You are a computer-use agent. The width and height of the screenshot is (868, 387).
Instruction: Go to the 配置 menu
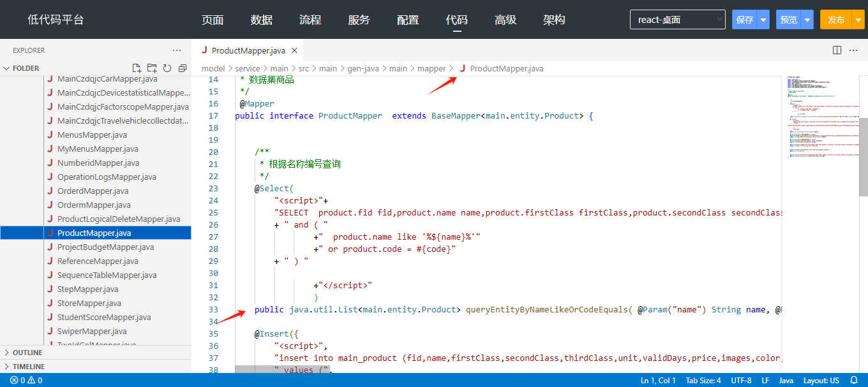(x=408, y=20)
